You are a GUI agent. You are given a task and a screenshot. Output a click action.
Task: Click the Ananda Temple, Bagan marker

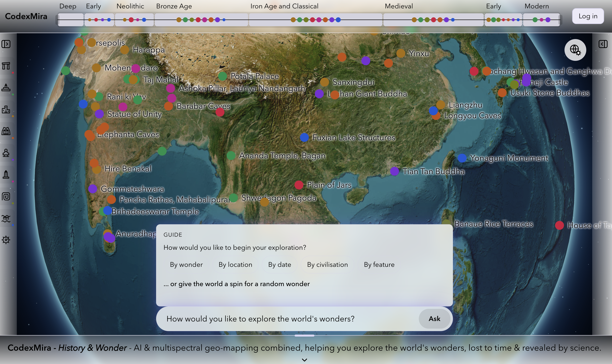tap(231, 156)
